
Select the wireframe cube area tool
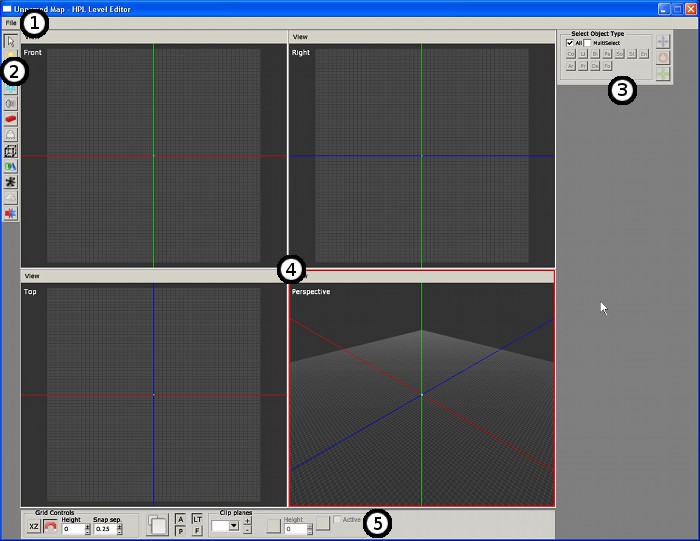tap(10, 151)
